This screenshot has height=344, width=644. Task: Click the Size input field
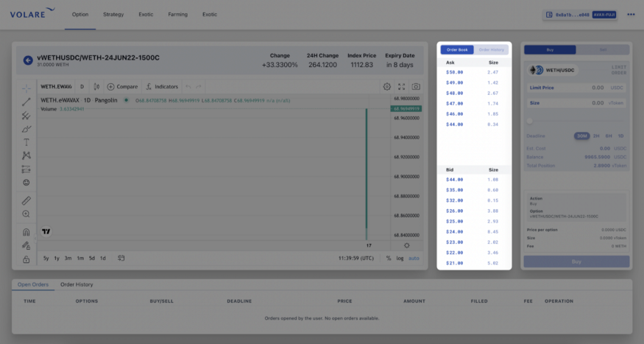tap(576, 102)
